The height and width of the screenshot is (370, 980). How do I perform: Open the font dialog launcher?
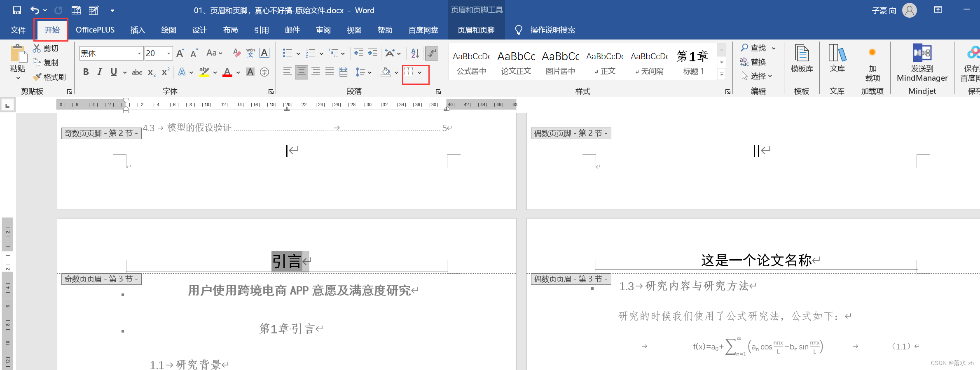[271, 91]
